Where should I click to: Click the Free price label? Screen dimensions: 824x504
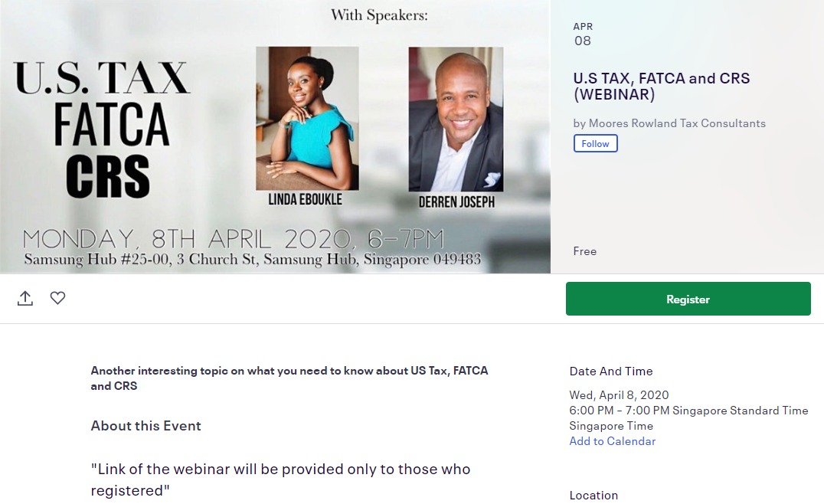pyautogui.click(x=584, y=251)
